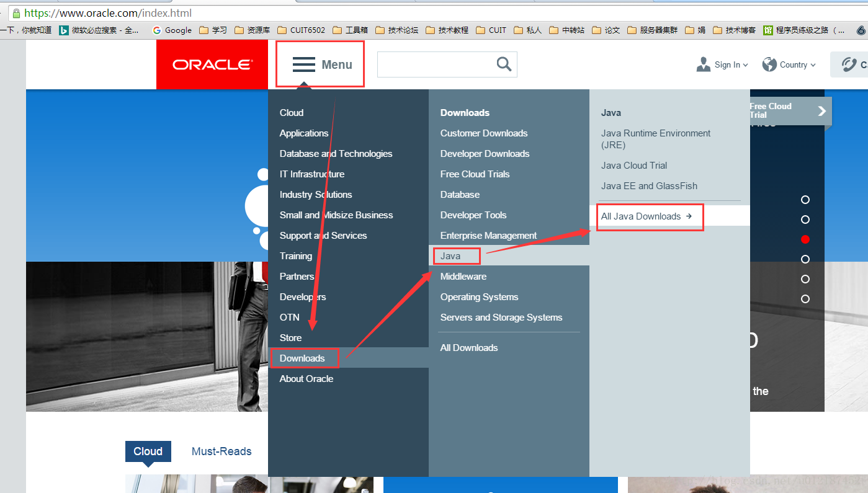Open the 服务器集群 bookmark folder
868x493 pixels.
click(653, 30)
